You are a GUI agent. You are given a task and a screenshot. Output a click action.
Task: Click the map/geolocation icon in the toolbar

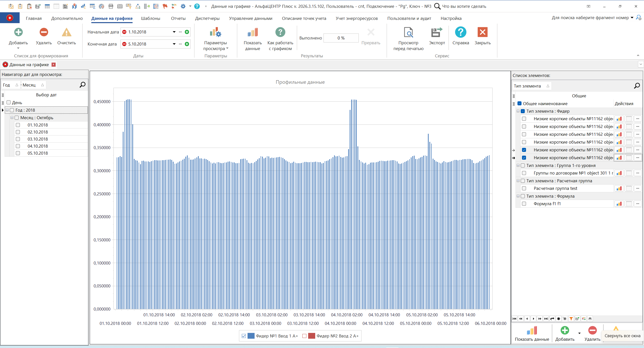(x=74, y=6)
